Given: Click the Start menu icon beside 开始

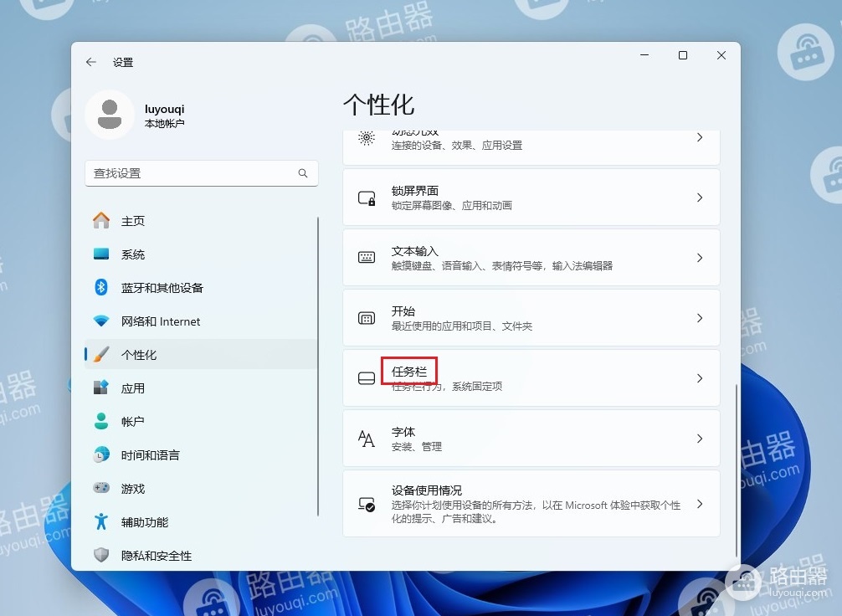Looking at the screenshot, I should tap(367, 318).
